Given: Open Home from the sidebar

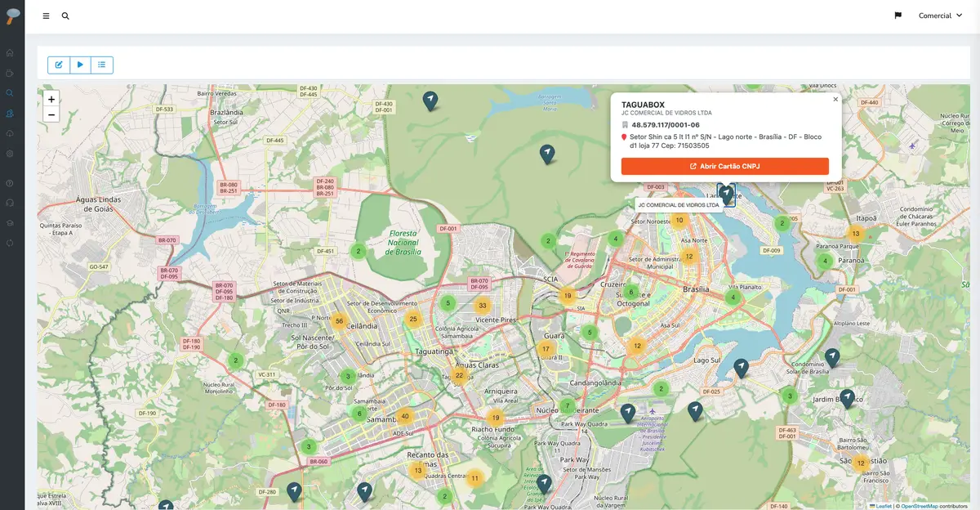Looking at the screenshot, I should click(x=10, y=53).
